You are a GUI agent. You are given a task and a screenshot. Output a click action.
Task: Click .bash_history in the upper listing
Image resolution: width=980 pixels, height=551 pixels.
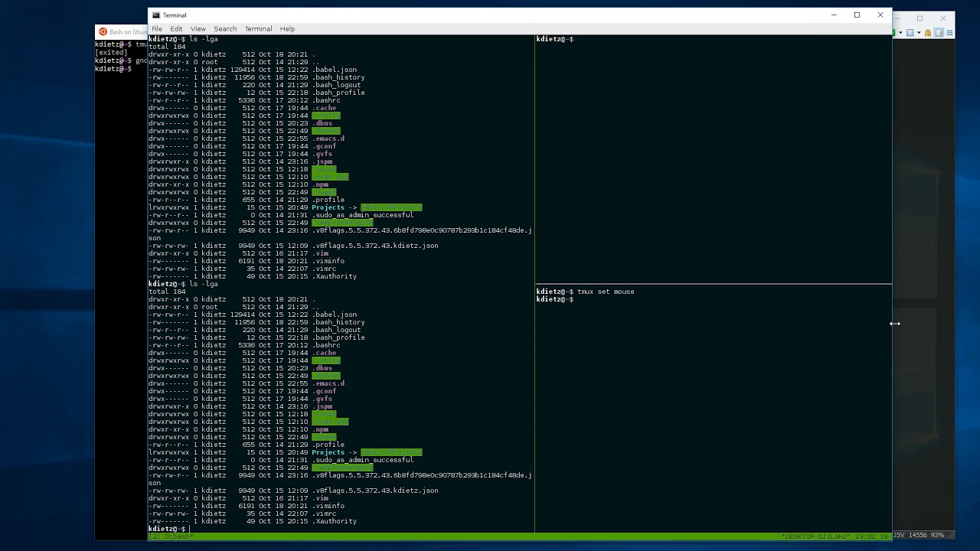[338, 77]
